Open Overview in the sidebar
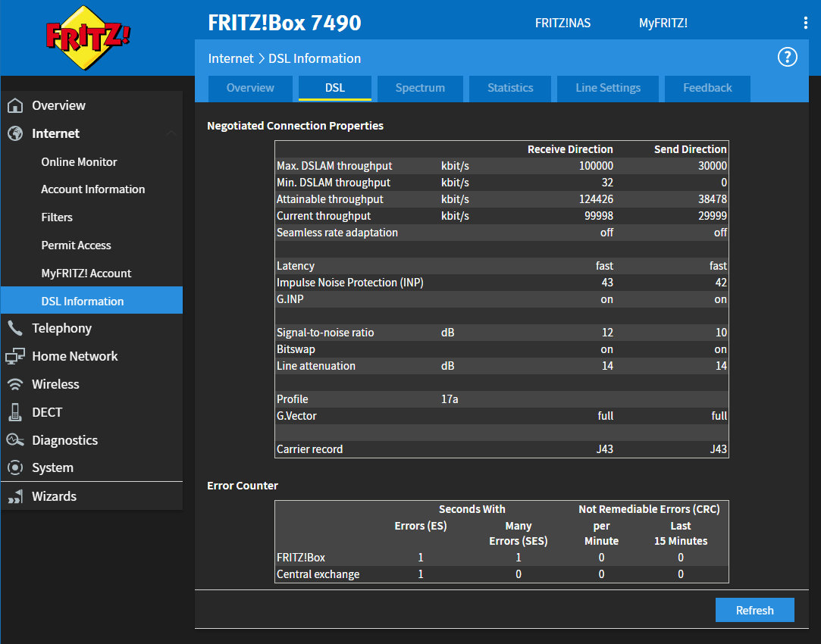 (x=58, y=105)
